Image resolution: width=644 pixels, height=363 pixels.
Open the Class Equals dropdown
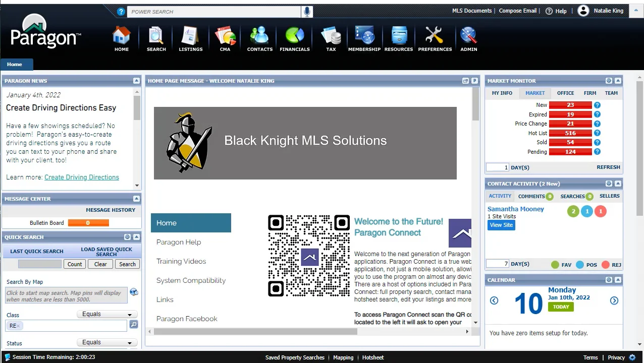(x=108, y=314)
